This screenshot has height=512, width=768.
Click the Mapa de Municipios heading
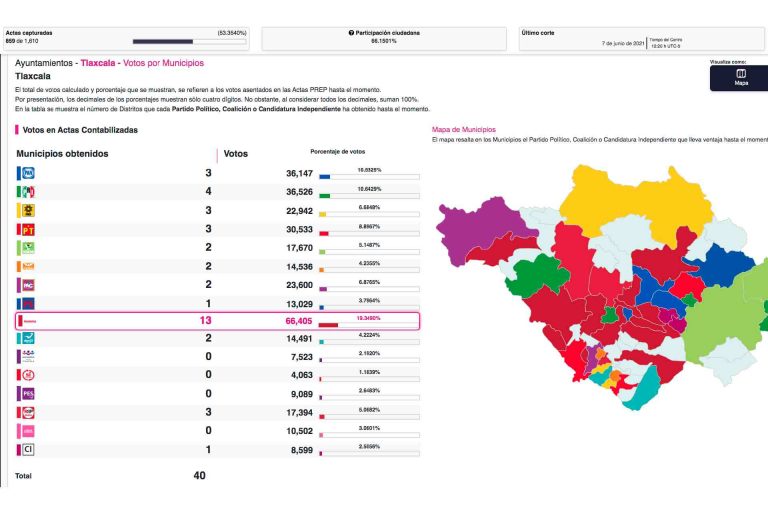[x=464, y=129]
